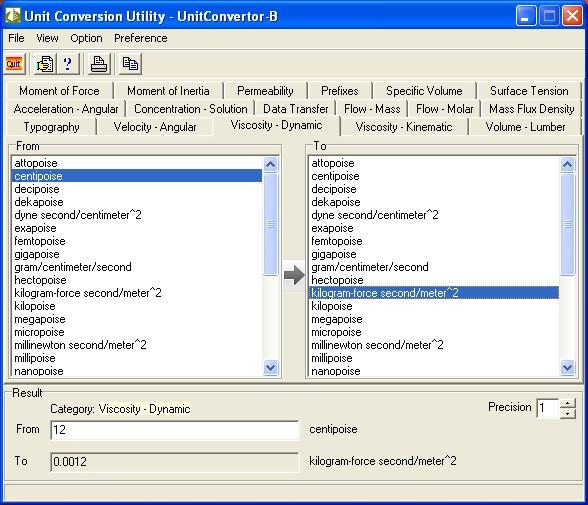Select femtopoise in From list
The width and height of the screenshot is (588, 505).
(136, 241)
